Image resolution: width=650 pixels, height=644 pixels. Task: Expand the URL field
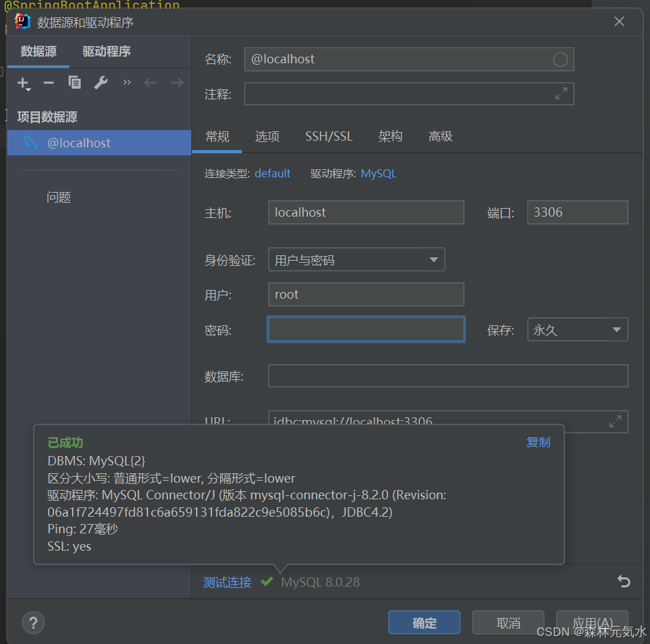pos(615,421)
